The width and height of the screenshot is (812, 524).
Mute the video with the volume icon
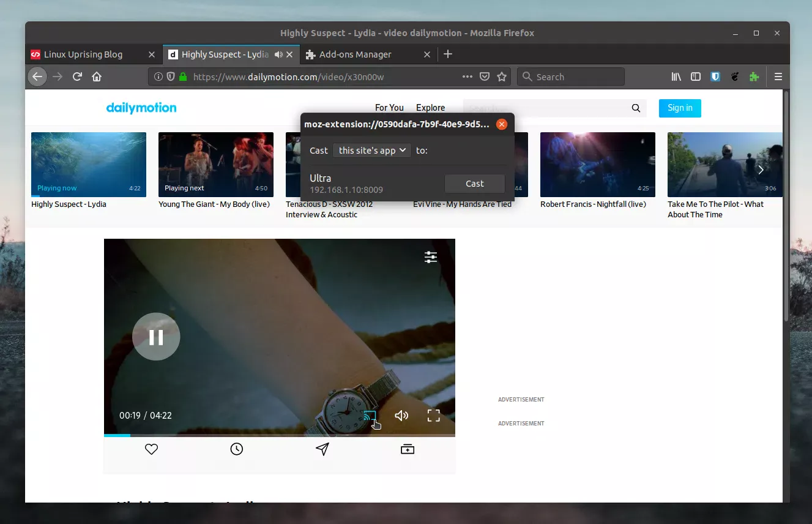401,415
